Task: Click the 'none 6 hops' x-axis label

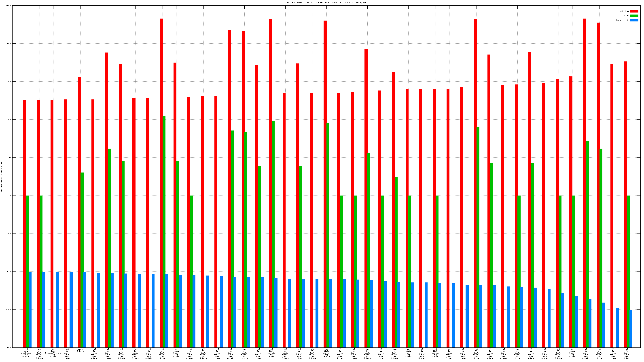Action: tap(80, 350)
